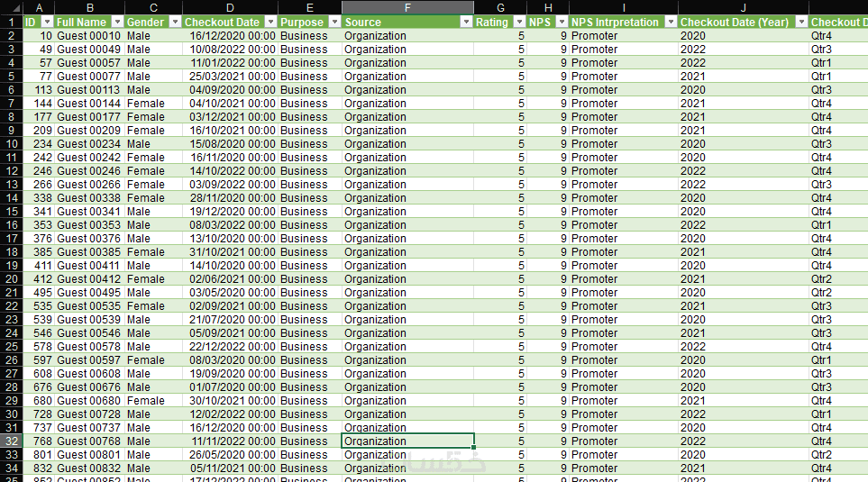Select row 32 header
Viewport: 868px width, 482px height.
point(12,441)
